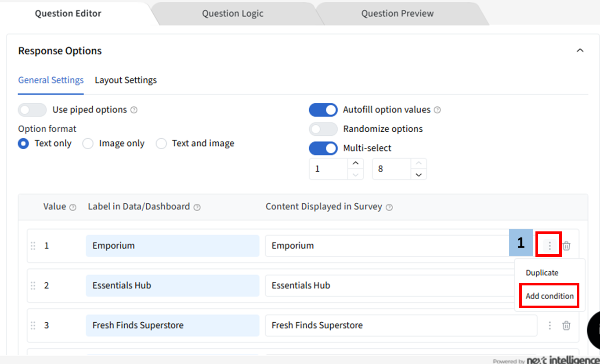The image size is (600, 364).
Task: Switch to the Question Logic tab
Action: (x=232, y=14)
